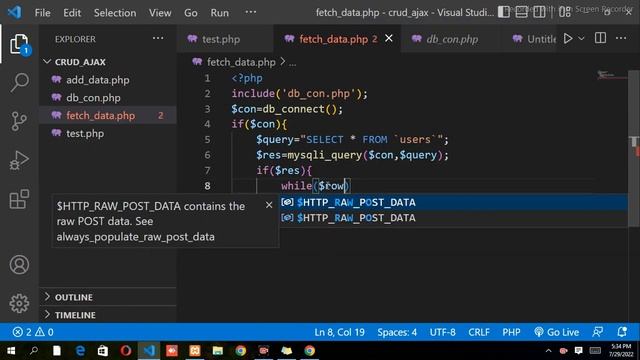The width and height of the screenshot is (640, 360).
Task: Click Ln 8, Col 19 status
Action: (x=339, y=332)
